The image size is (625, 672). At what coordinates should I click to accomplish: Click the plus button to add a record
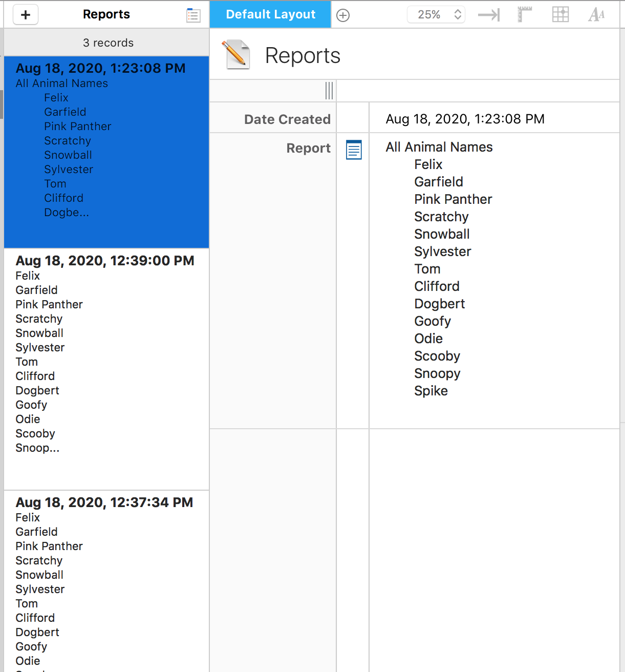click(26, 15)
